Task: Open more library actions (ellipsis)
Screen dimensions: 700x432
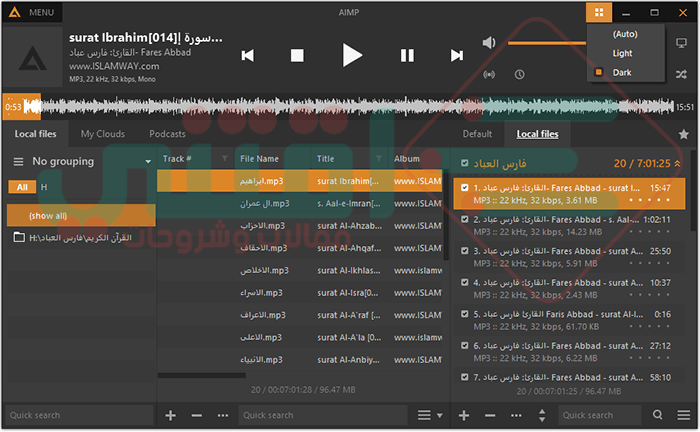Action: point(223,415)
